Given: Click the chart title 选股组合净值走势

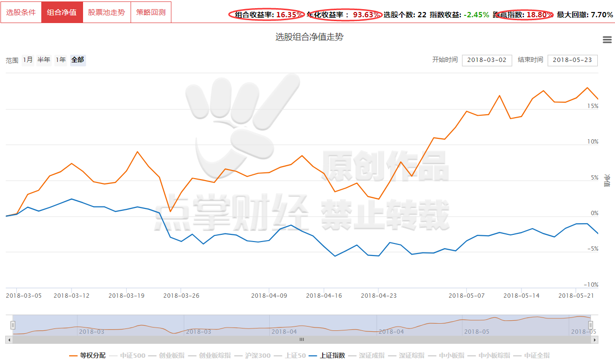Looking at the screenshot, I should click(x=309, y=37).
